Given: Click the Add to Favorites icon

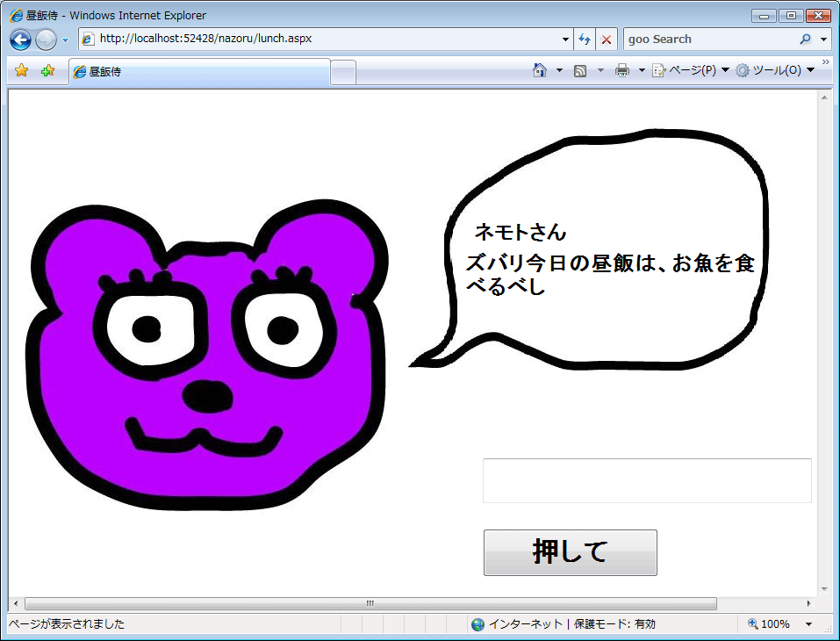Looking at the screenshot, I should pos(47,70).
